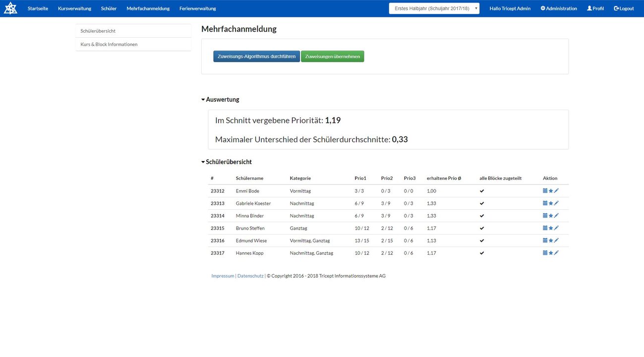Viewport: 644px width, 357px height.
Task: Go to Ferienverwaltung in the navbar
Action: tap(197, 8)
